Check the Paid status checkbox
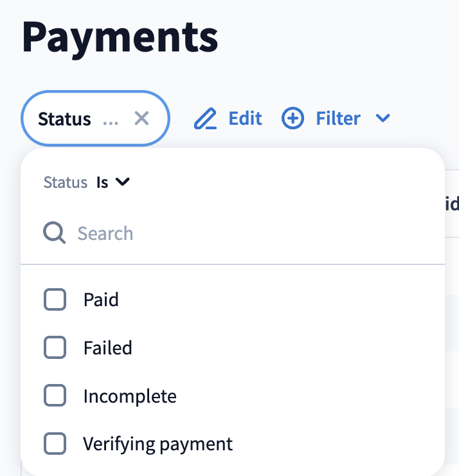Viewport: 459px width, 476px height. (x=55, y=299)
